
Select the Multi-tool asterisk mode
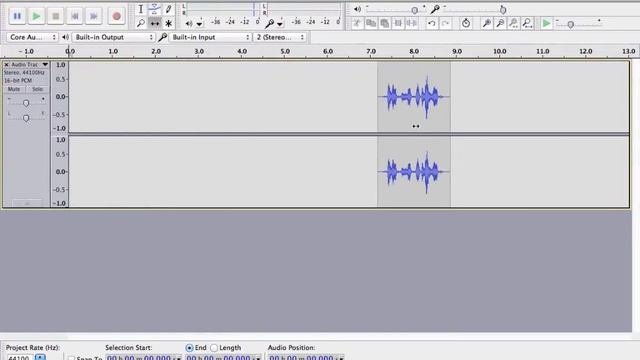[x=168, y=23]
